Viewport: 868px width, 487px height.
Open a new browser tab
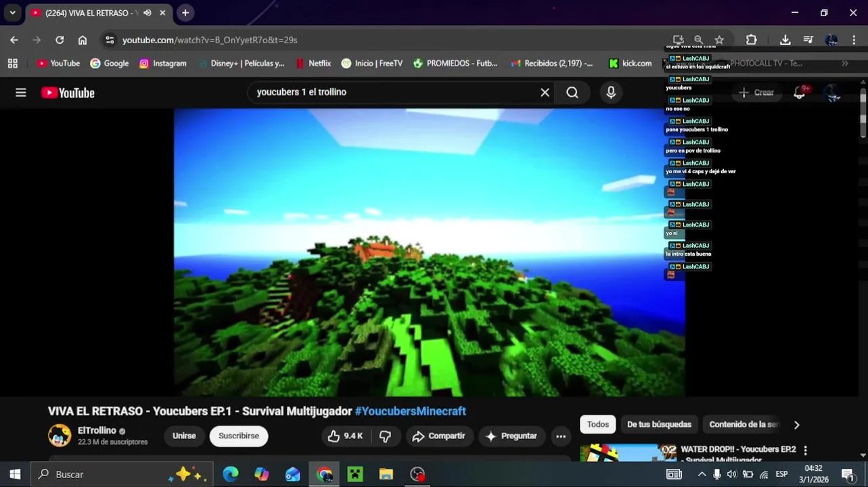(185, 13)
